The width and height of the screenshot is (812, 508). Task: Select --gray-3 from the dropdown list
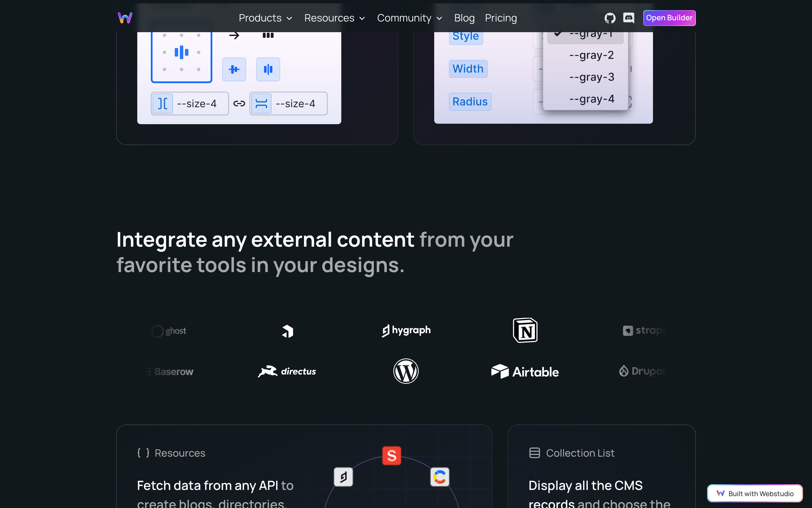pyautogui.click(x=586, y=77)
